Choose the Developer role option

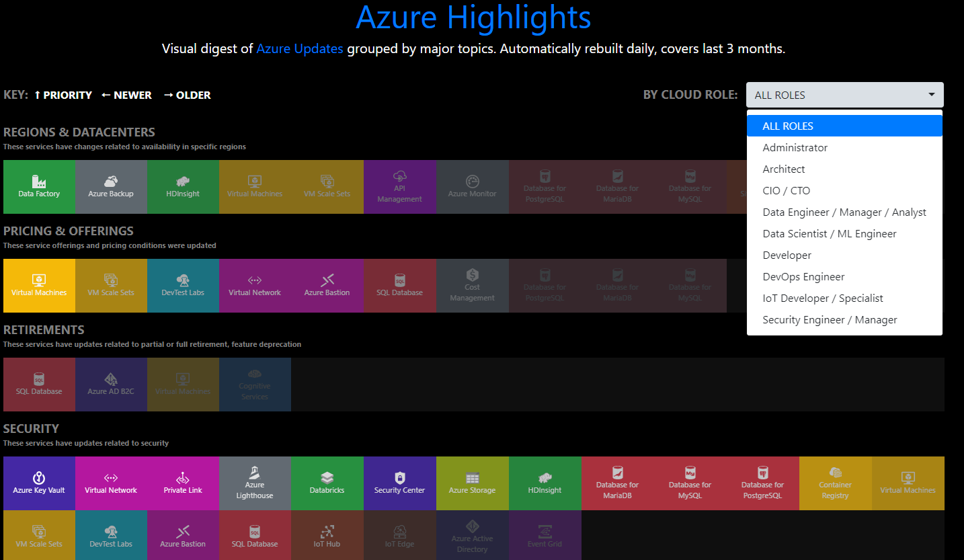coord(844,255)
